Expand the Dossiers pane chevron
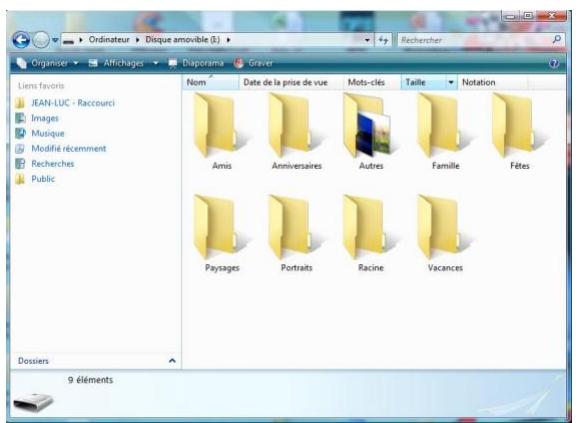This screenshot has height=423, width=579. click(x=172, y=361)
